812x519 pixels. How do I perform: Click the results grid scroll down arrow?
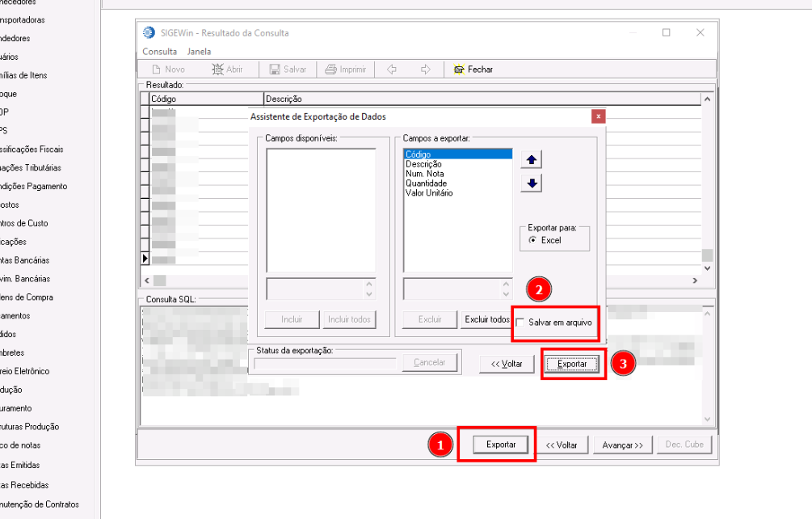pos(708,268)
